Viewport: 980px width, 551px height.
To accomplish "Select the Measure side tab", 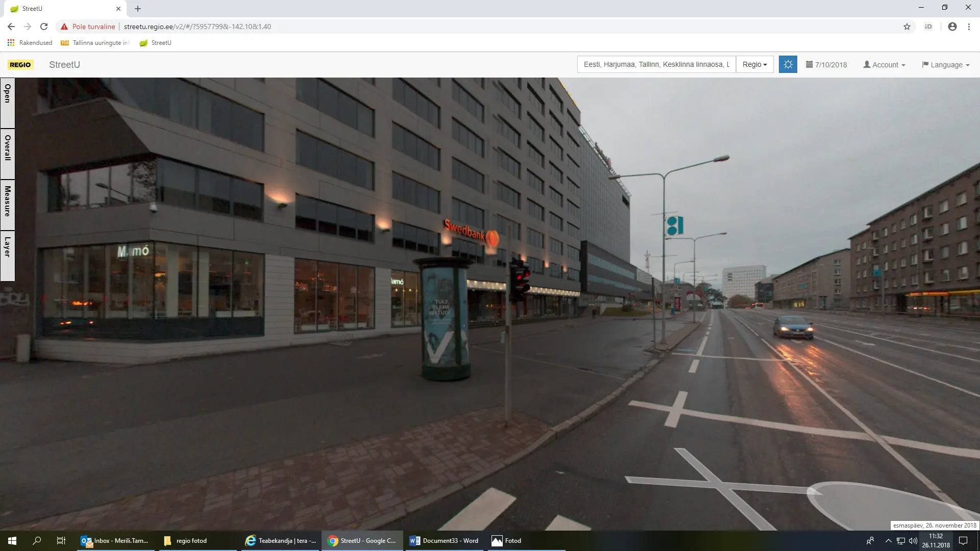I will pyautogui.click(x=7, y=204).
